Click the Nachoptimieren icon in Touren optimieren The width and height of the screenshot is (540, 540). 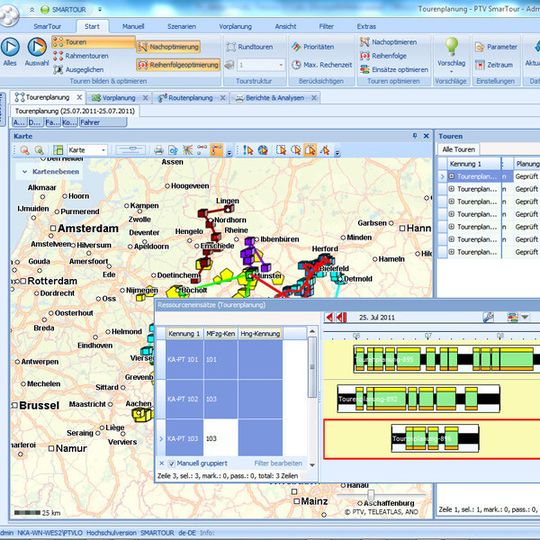[x=365, y=42]
